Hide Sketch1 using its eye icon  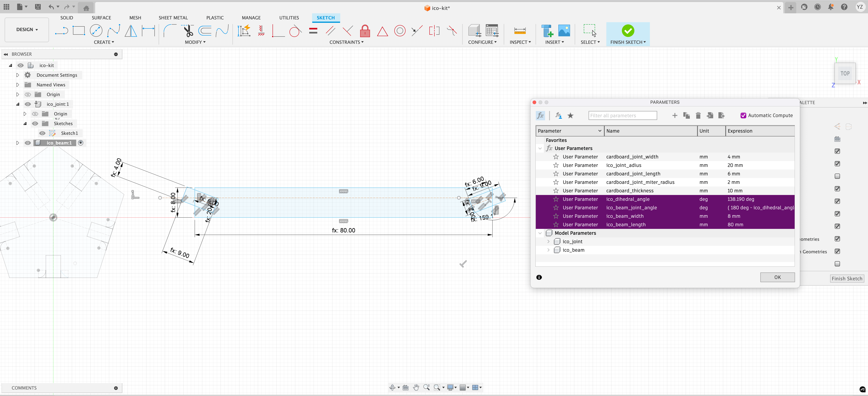click(x=42, y=133)
